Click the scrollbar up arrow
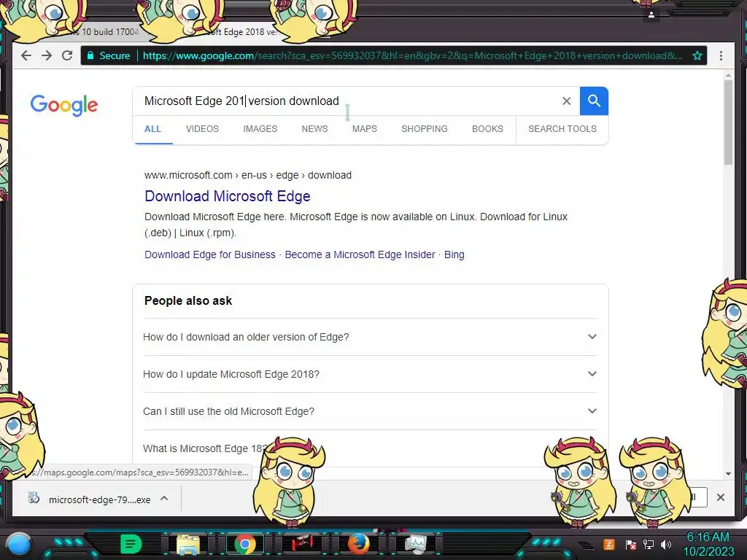 click(728, 75)
